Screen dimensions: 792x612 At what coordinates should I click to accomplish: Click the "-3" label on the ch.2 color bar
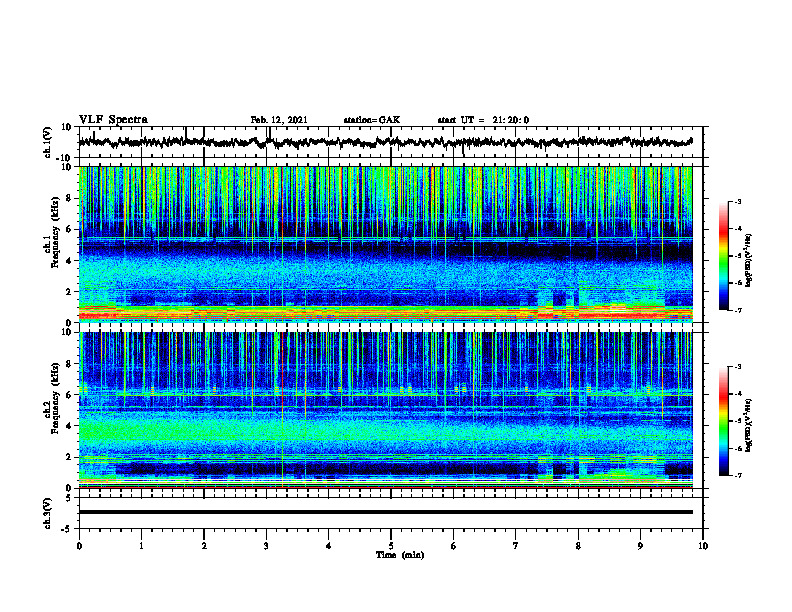(x=737, y=367)
